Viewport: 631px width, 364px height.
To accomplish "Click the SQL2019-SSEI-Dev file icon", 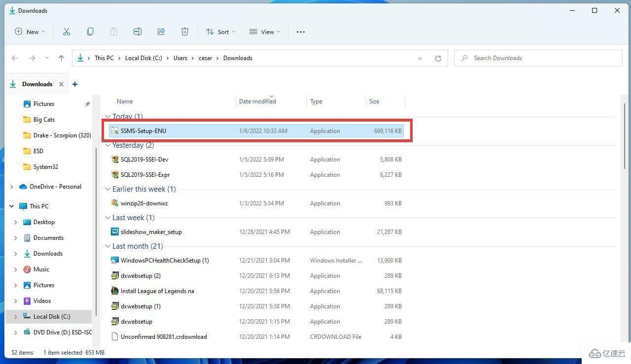I will 115,160.
